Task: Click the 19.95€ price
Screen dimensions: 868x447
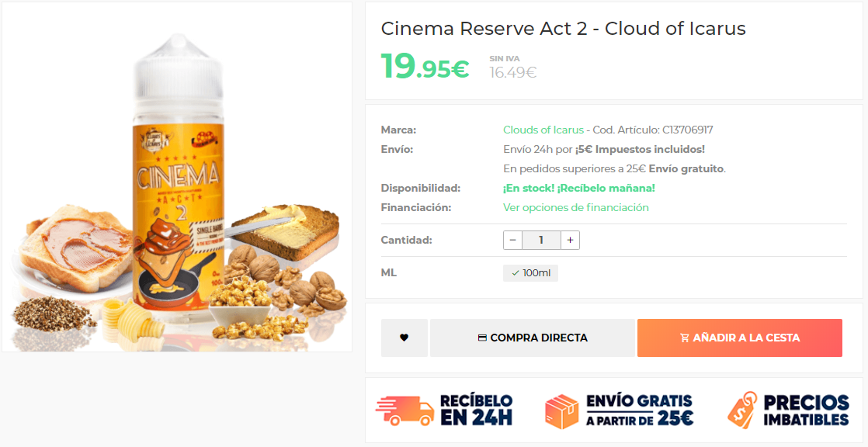Action: click(425, 66)
